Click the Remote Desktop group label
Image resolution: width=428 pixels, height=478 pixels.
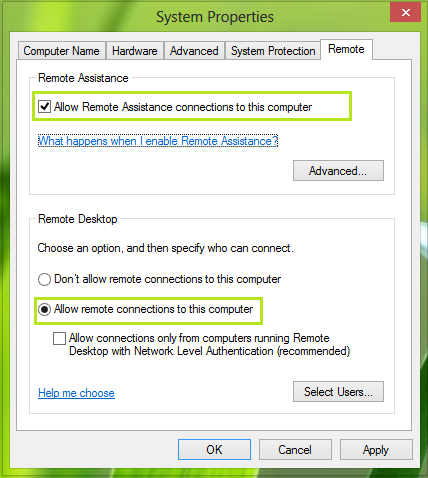coord(78,219)
